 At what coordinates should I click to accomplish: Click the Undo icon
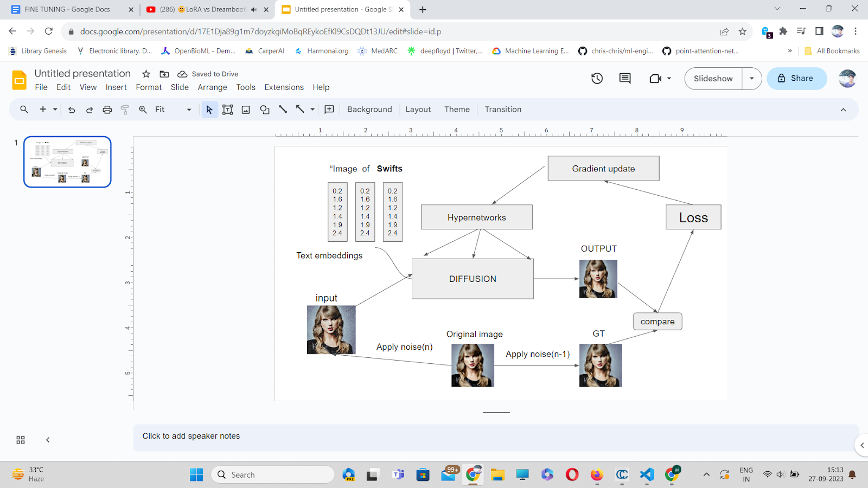pos(71,109)
